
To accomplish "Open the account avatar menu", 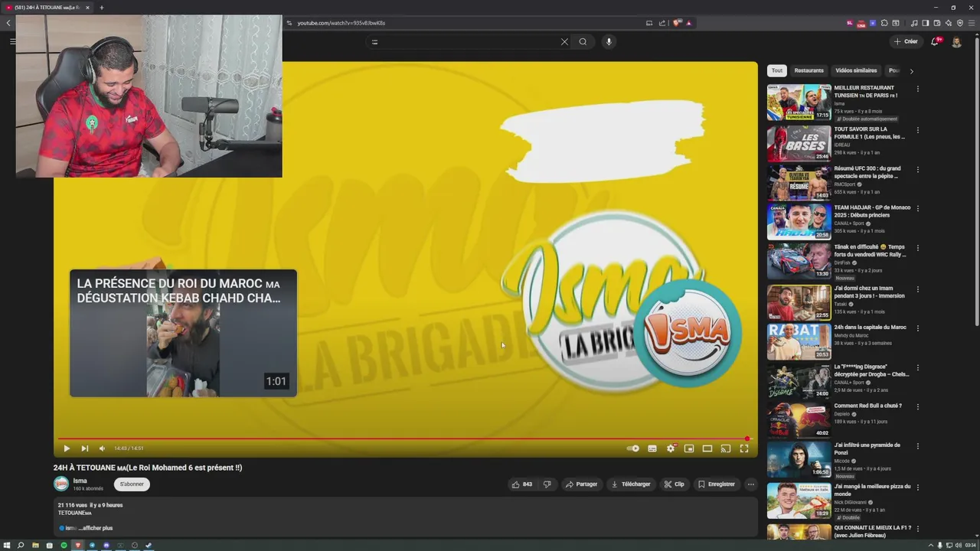I will point(956,42).
